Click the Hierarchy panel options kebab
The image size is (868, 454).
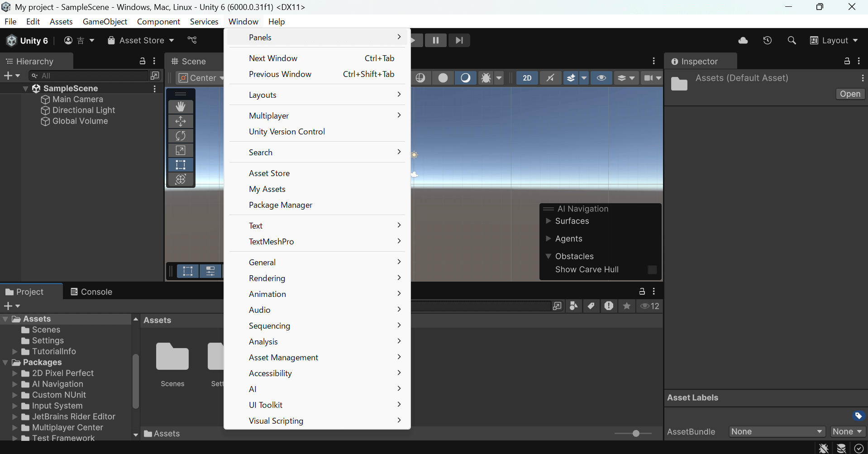coord(154,61)
